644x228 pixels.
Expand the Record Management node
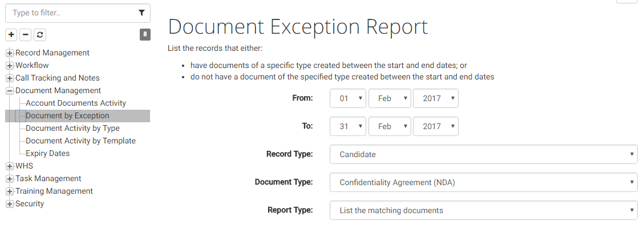[x=10, y=53]
